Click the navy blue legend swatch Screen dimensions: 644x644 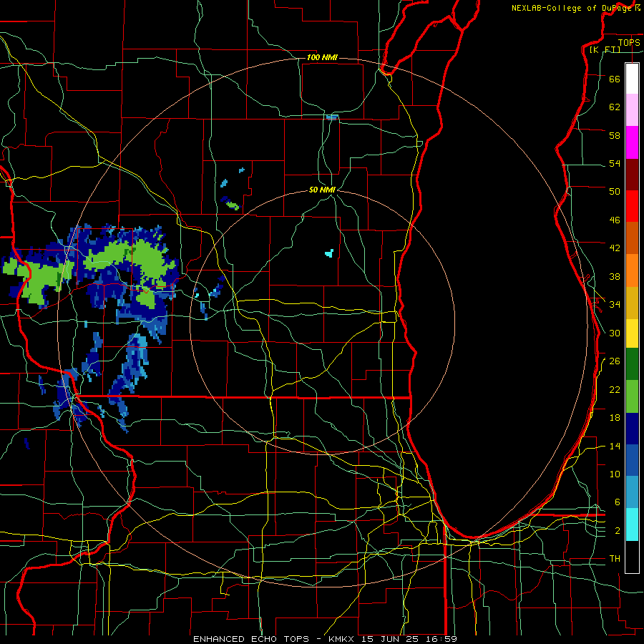coord(632,429)
